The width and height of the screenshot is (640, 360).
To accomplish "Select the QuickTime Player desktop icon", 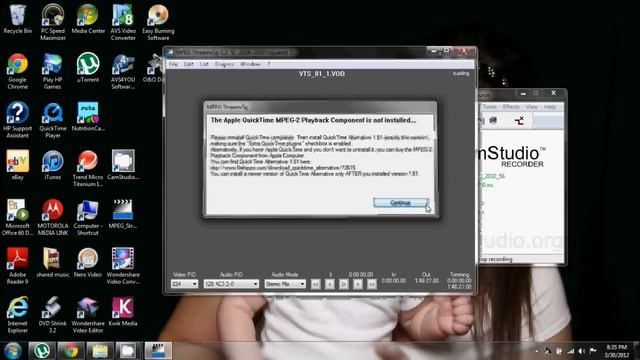I will 53,119.
